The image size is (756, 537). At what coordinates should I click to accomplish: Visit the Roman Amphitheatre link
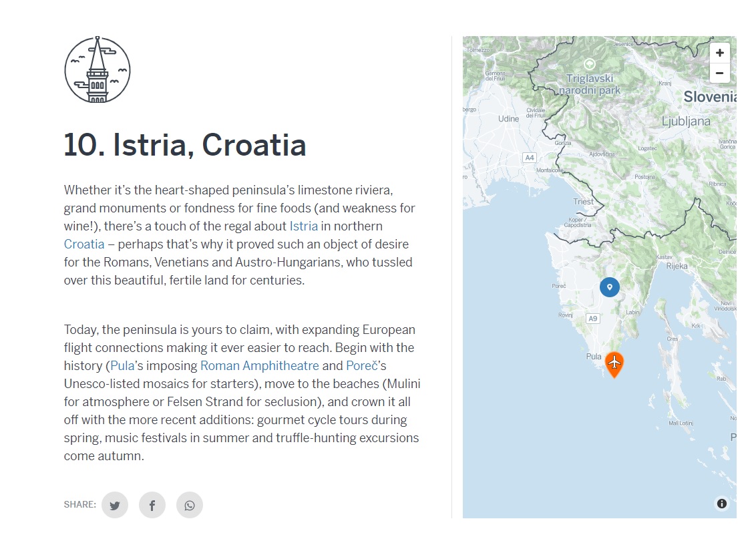[x=259, y=365]
